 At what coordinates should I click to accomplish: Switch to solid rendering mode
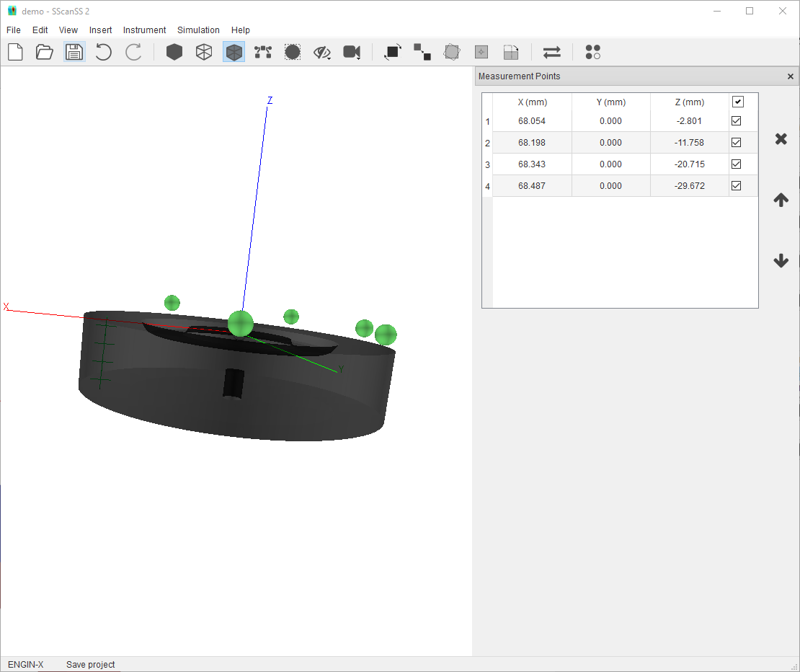tap(174, 52)
